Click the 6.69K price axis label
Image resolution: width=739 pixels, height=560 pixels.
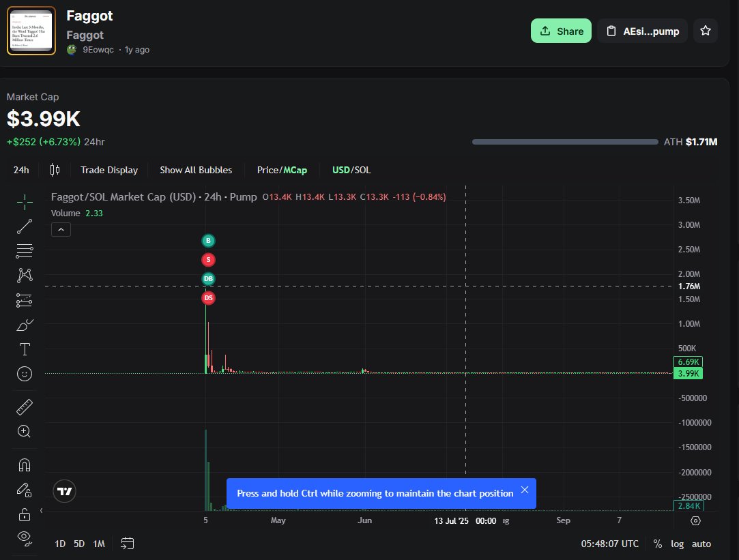coord(688,362)
